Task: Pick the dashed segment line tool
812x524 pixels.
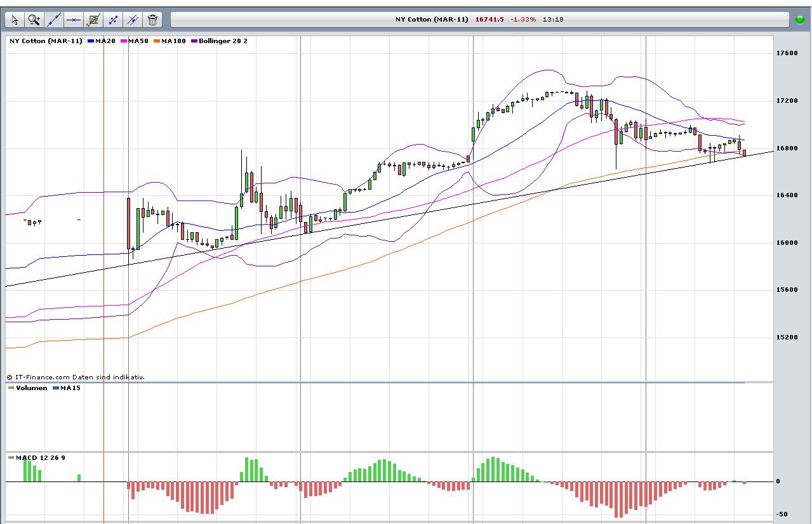Action: point(113,20)
